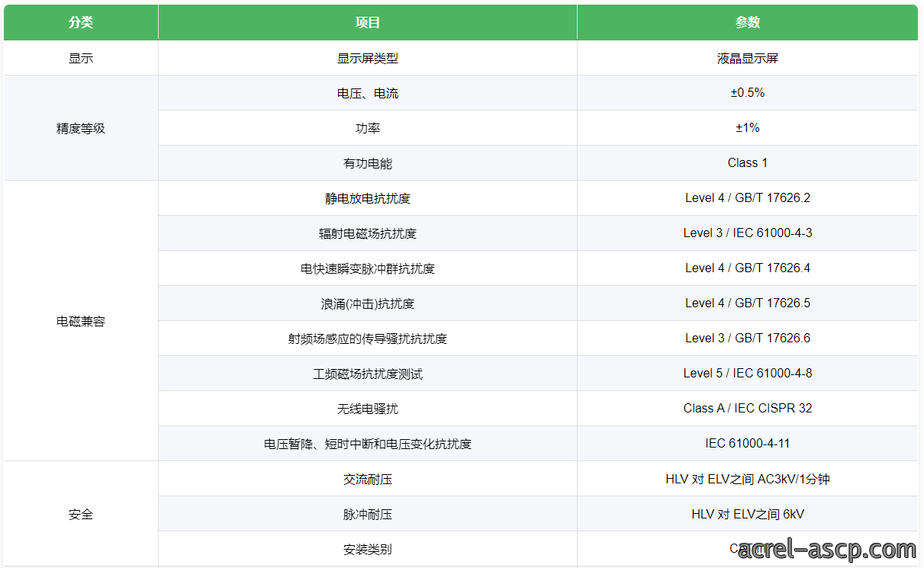Screen dimensions: 924x568
Task: Select the 电磁兼容 category cell
Action: (x=81, y=321)
